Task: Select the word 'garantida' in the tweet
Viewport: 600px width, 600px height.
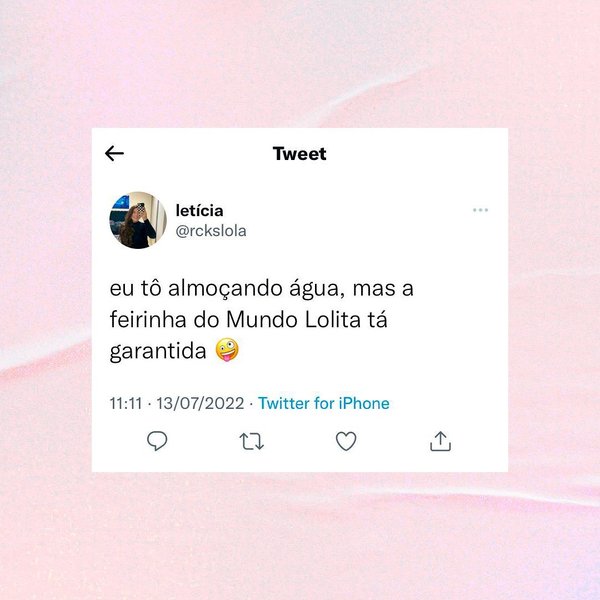Action: 158,351
